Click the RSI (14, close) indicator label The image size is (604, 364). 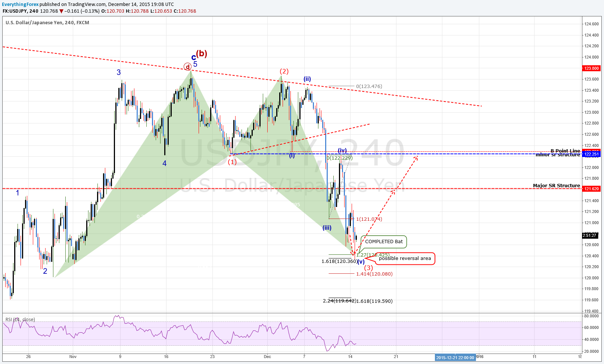coord(20,320)
